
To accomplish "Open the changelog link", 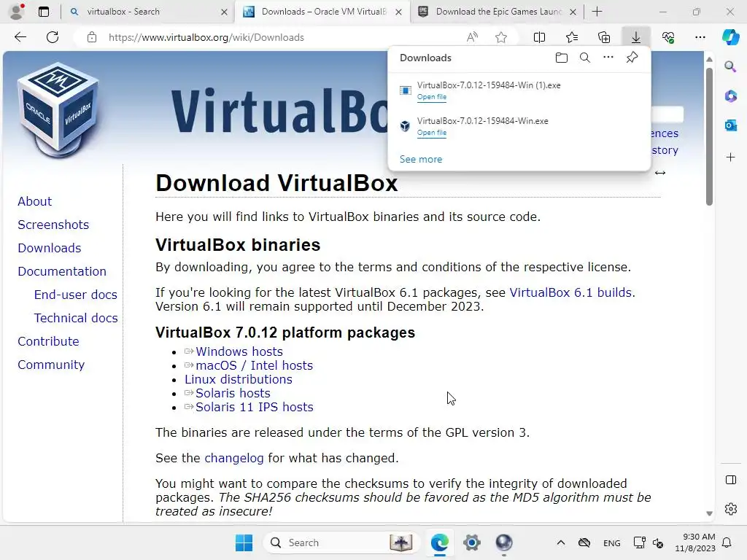I will [234, 458].
